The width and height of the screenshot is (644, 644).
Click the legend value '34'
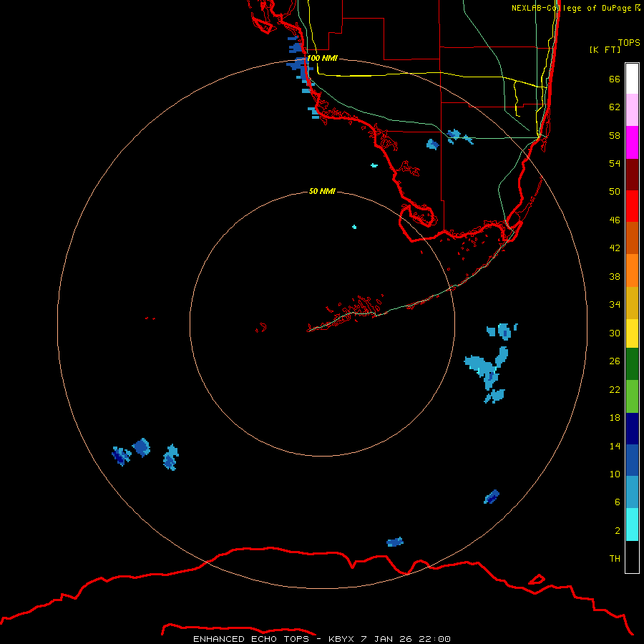click(615, 305)
